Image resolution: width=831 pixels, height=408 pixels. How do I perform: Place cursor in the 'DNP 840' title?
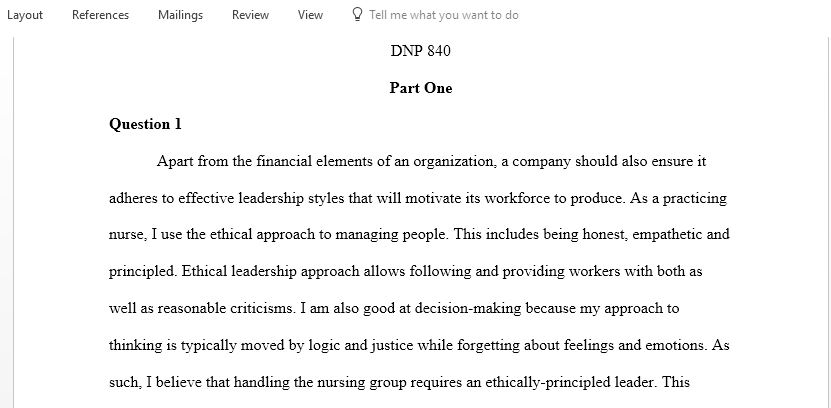coord(421,51)
